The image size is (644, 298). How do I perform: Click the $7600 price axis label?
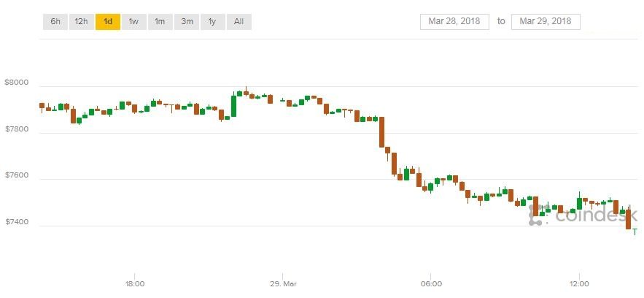point(16,175)
